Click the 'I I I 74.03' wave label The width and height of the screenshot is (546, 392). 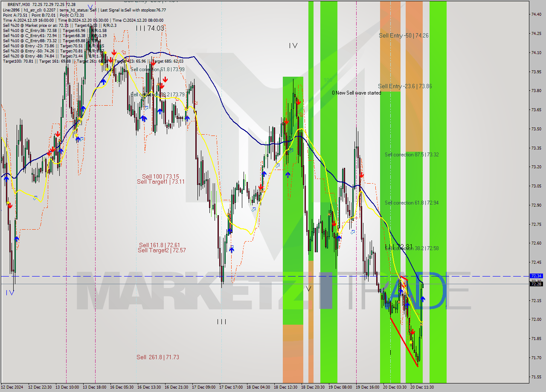(x=150, y=28)
